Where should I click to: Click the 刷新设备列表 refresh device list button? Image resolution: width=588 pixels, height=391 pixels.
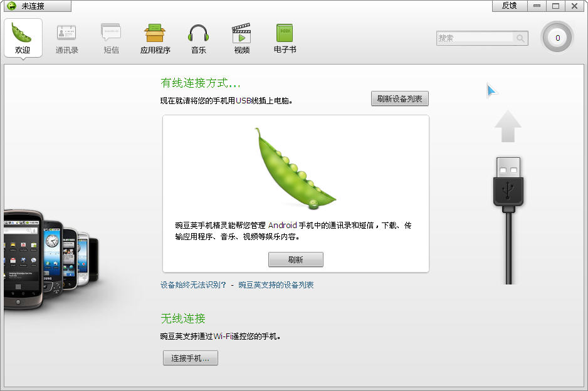[400, 98]
